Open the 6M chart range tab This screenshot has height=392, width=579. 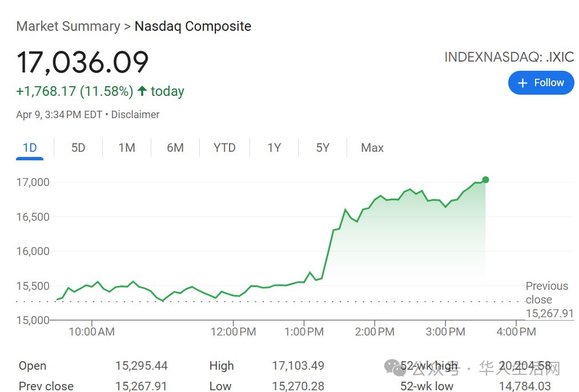point(175,148)
